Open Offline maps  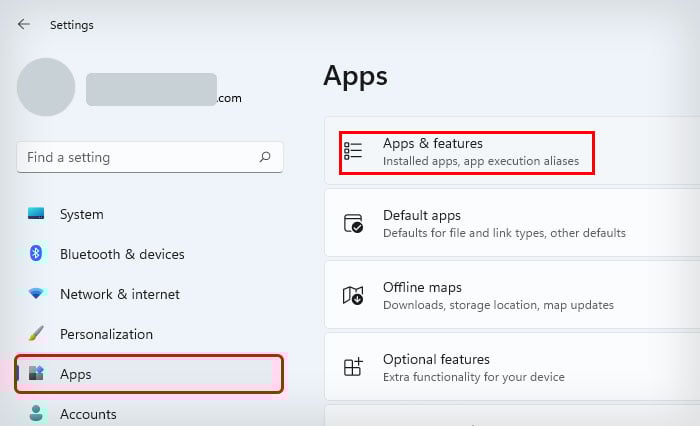(512, 295)
